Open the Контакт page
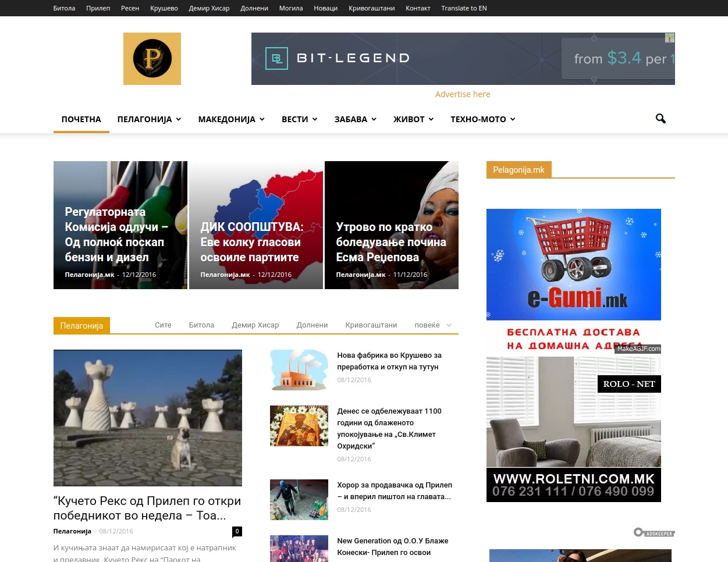 coord(418,8)
